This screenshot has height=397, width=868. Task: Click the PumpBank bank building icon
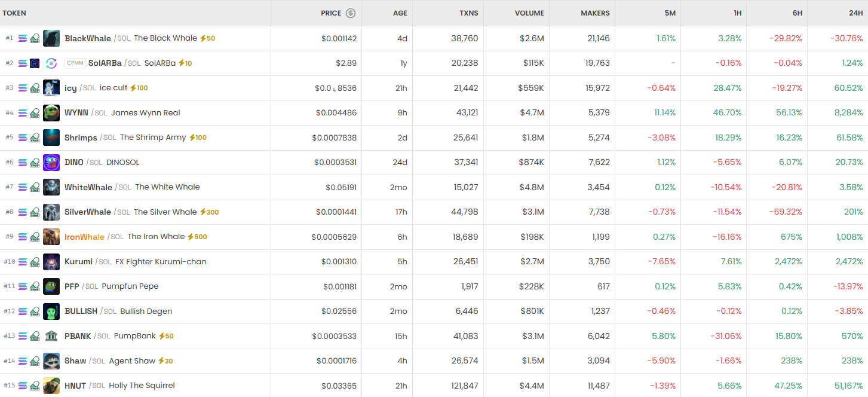[x=51, y=336]
